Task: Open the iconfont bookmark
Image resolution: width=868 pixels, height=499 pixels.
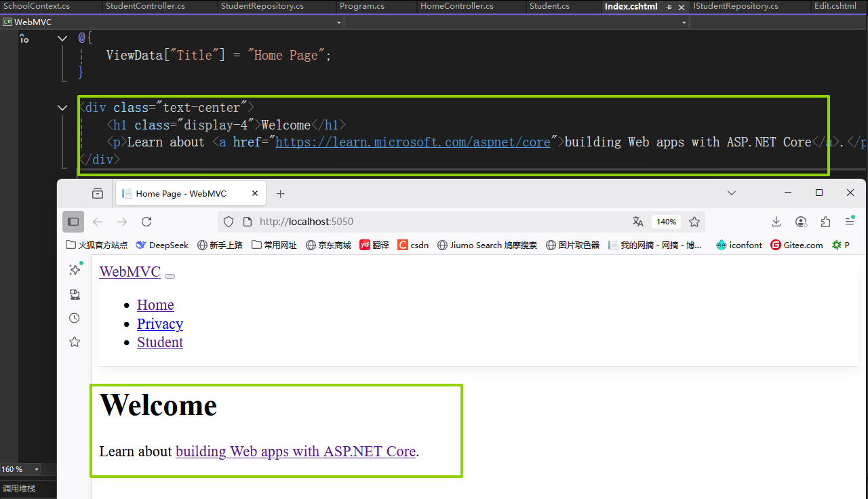Action: (x=739, y=245)
